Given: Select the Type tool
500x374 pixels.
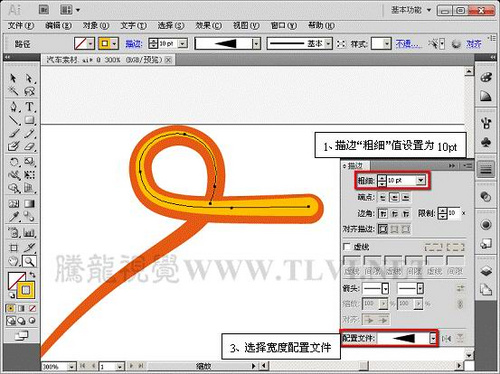Looking at the screenshot, I should tap(29, 107).
